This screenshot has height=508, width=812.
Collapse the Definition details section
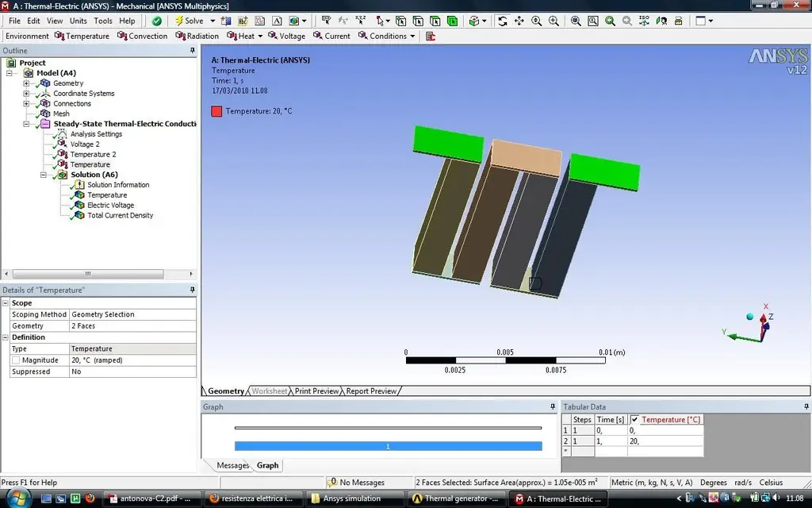[6, 337]
